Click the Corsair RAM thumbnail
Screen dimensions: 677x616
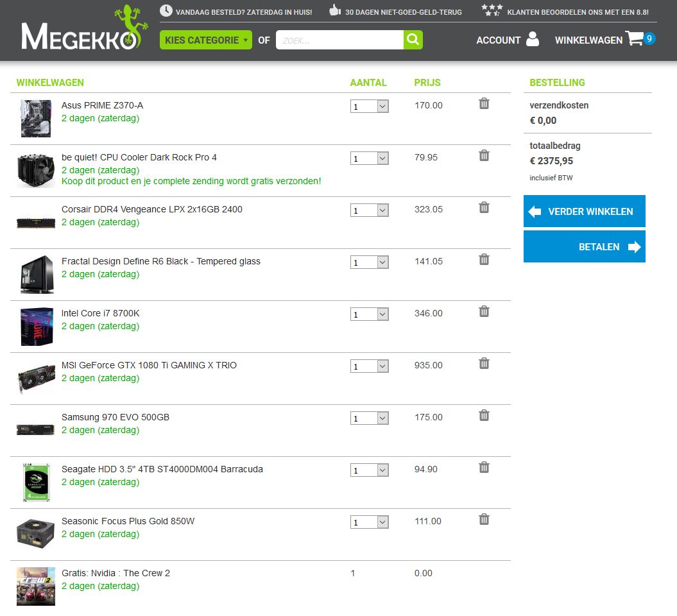(36, 223)
